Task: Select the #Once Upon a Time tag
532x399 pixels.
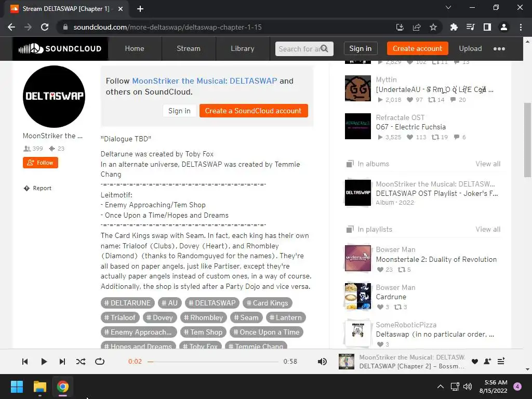Action: pyautogui.click(x=267, y=332)
